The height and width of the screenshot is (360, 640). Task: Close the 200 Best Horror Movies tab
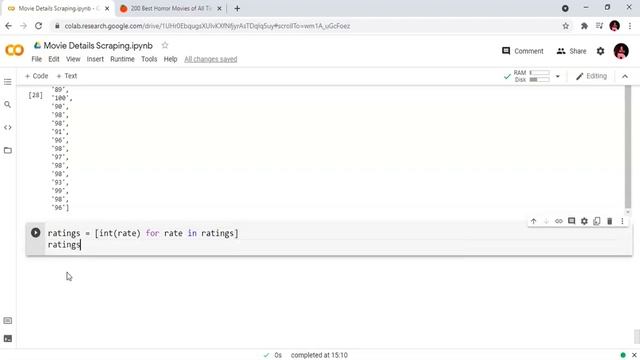[x=219, y=9]
